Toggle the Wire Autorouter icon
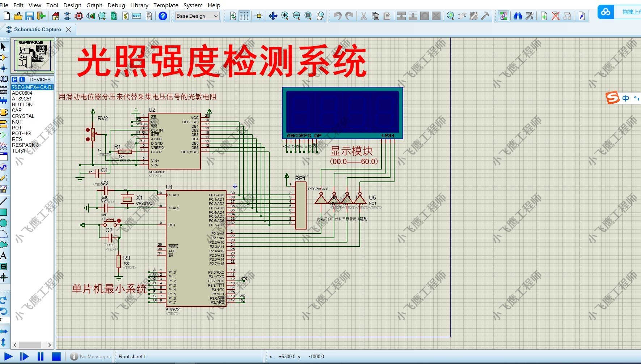641x364 pixels. point(503,16)
